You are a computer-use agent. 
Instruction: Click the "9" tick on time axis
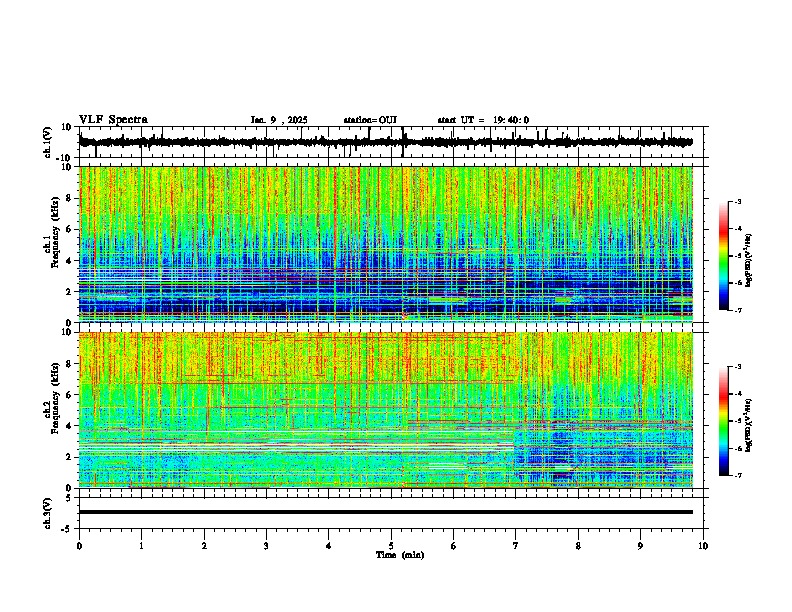click(640, 546)
